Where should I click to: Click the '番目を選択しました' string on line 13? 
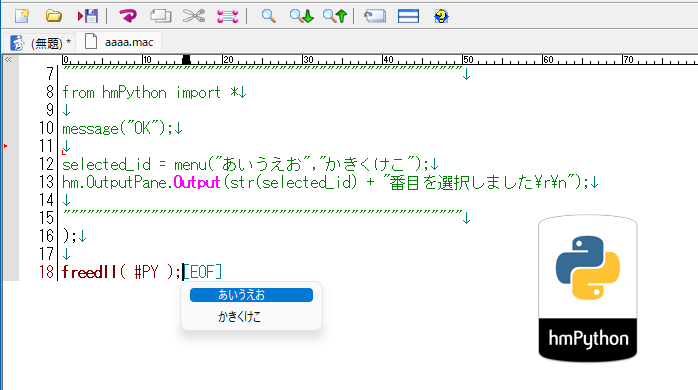[460, 182]
